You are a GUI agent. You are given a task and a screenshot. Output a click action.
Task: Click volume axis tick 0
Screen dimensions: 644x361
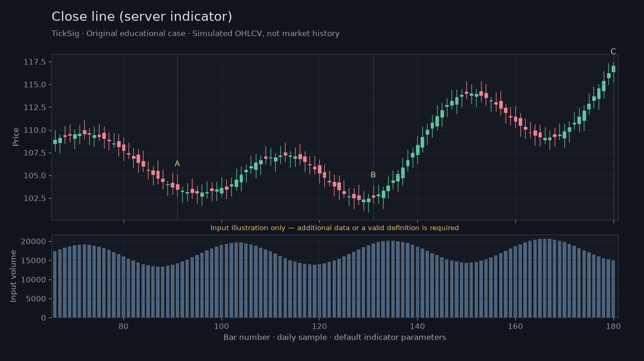click(x=43, y=318)
